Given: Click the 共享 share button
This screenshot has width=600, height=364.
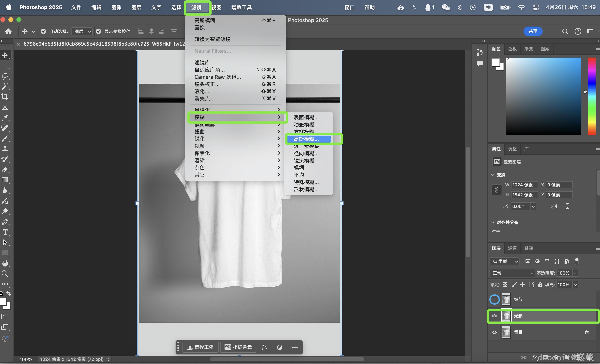Looking at the screenshot, I should coord(533,31).
